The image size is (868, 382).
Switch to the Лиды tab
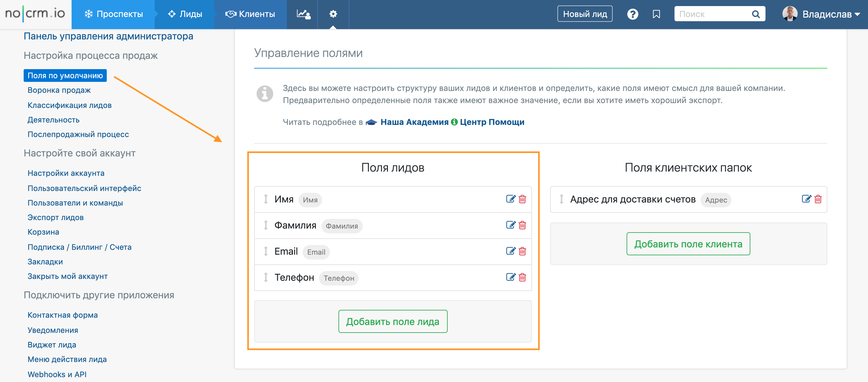coord(185,14)
